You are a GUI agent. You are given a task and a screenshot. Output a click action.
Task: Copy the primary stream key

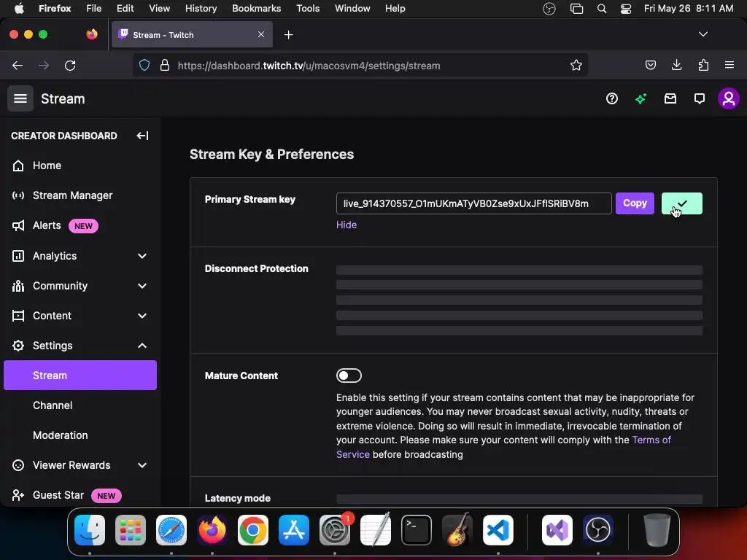click(635, 203)
